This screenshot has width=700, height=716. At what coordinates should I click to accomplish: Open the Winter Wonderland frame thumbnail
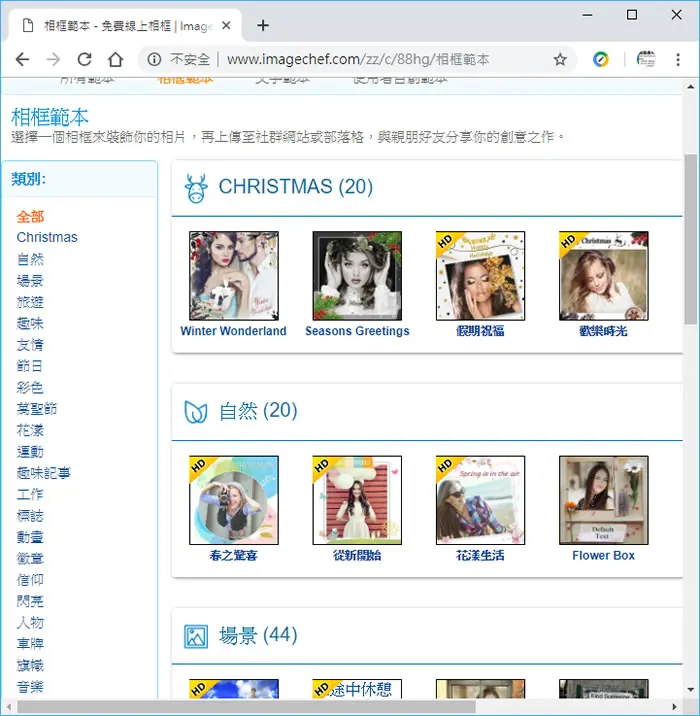click(x=234, y=276)
